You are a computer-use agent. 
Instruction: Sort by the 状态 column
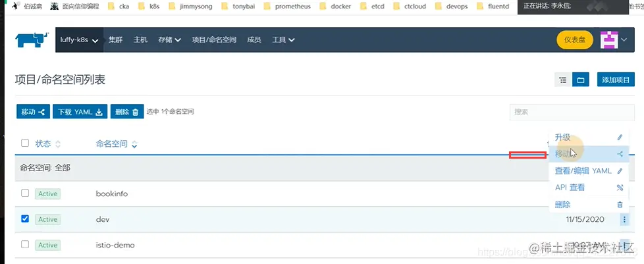point(47,144)
